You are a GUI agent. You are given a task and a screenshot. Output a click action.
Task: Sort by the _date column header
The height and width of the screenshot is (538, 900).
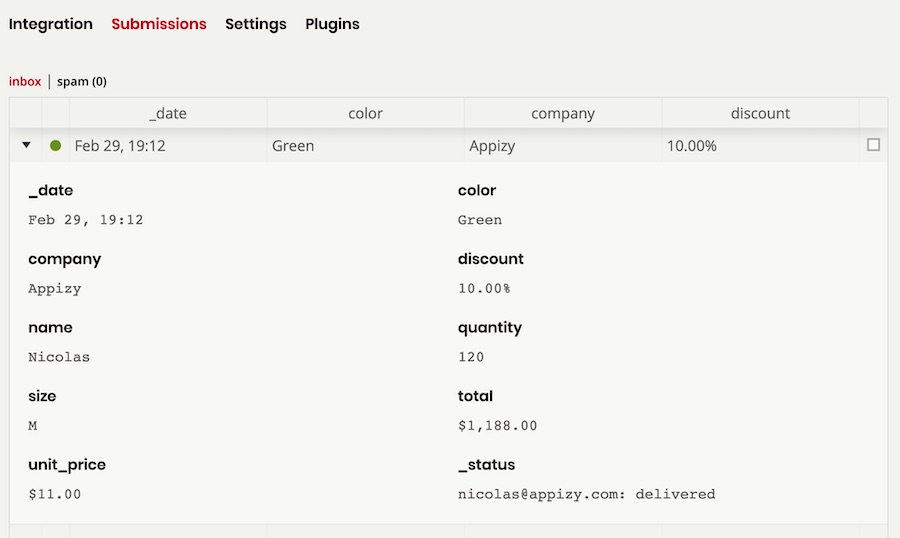tap(168, 113)
